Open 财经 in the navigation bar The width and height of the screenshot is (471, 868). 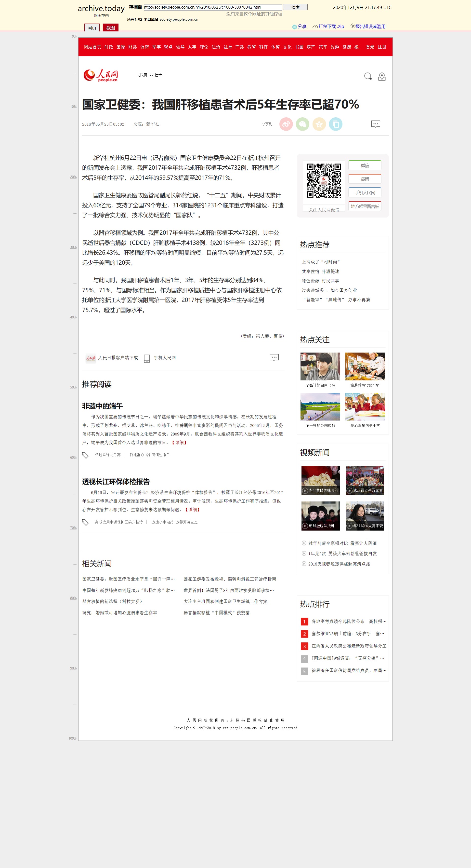133,47
